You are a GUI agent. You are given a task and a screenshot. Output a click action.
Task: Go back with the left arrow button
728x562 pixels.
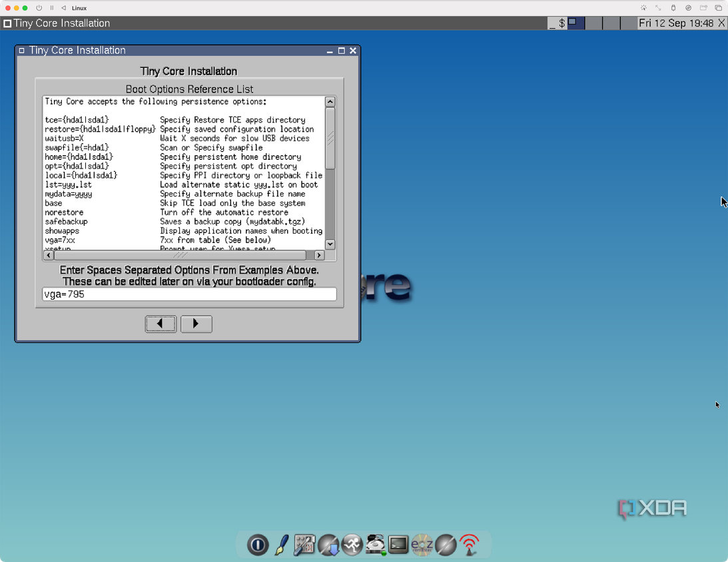click(x=161, y=324)
